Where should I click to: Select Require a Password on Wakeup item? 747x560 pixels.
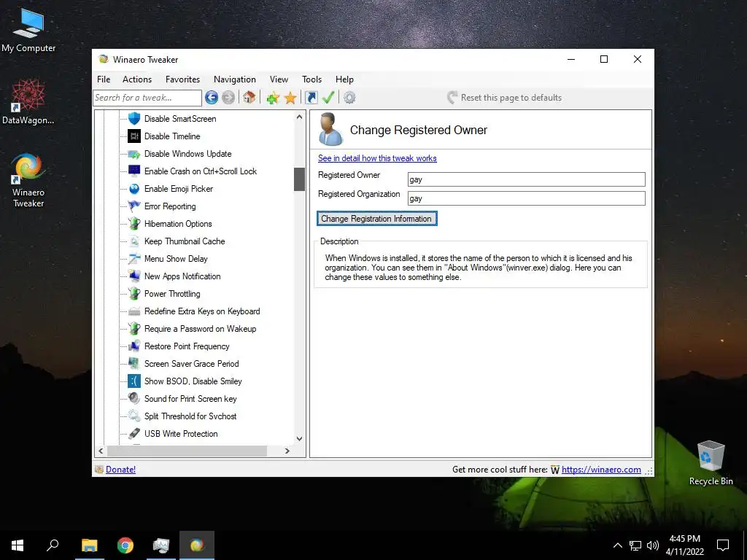tap(200, 329)
